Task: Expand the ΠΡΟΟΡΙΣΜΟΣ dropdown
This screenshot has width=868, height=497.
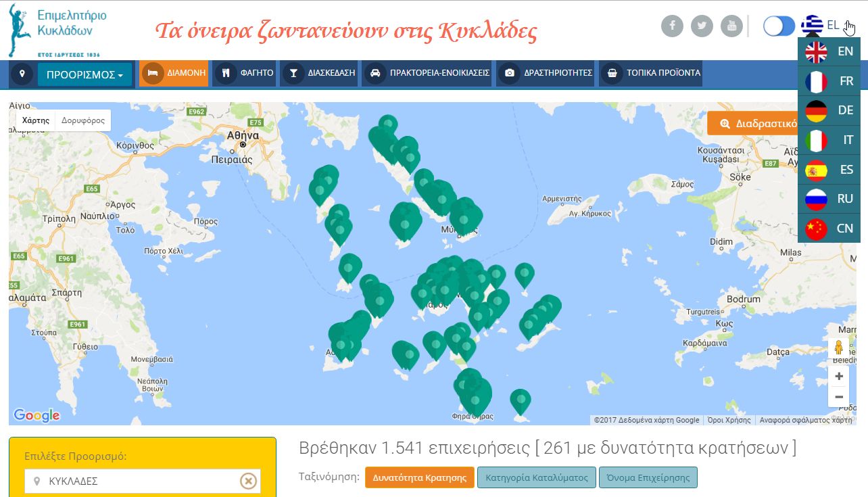Action: 85,74
